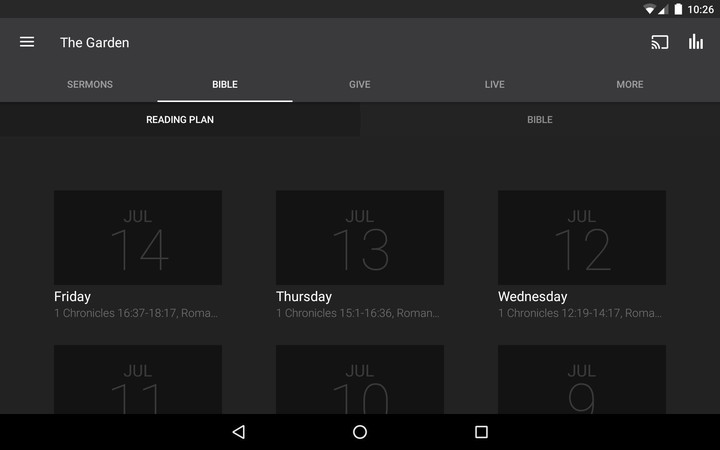Viewport: 720px width, 450px height.
Task: Open the More tab
Action: coord(630,85)
